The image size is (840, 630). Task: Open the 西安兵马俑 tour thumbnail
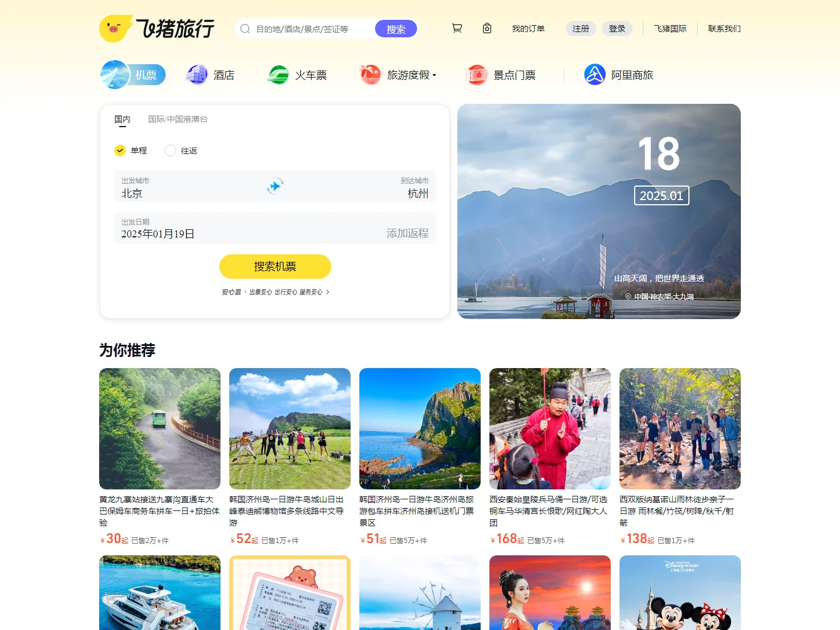[550, 429]
